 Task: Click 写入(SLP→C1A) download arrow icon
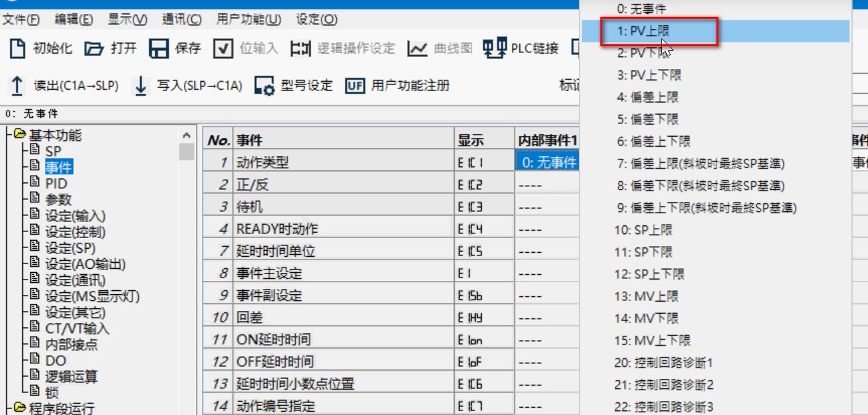(141, 86)
